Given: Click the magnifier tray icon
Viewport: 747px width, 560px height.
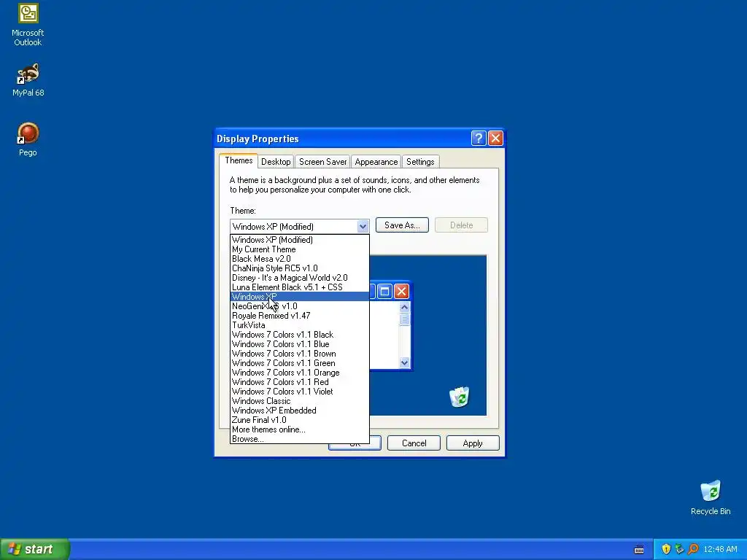Looking at the screenshot, I should [693, 549].
